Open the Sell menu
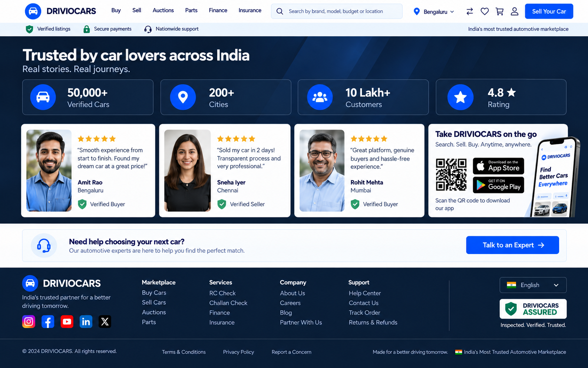Viewport: 588px width, 368px height. [x=137, y=10]
